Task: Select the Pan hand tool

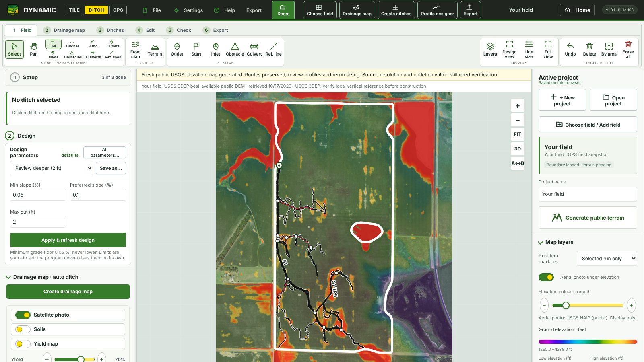Action: 34,49
